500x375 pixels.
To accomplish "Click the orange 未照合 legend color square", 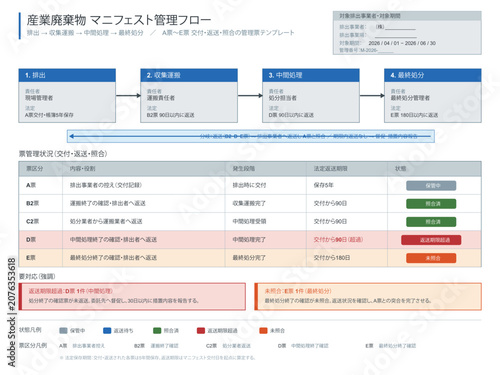I will 263,331.
